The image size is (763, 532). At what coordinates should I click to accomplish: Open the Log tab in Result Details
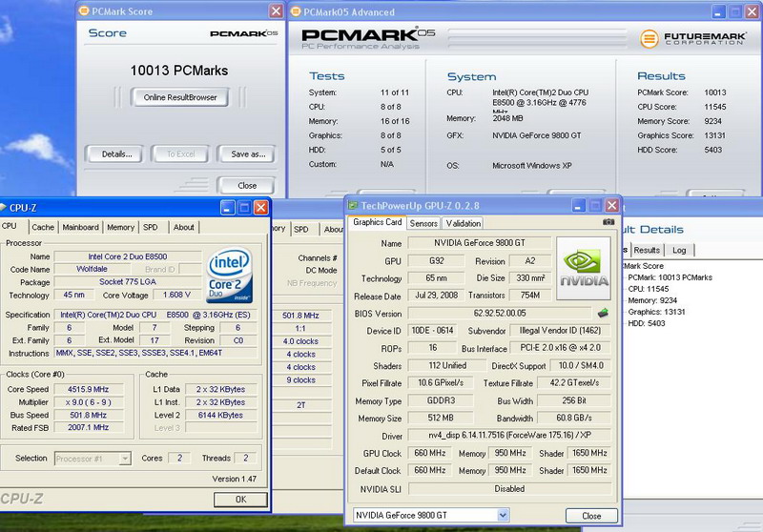tap(679, 250)
